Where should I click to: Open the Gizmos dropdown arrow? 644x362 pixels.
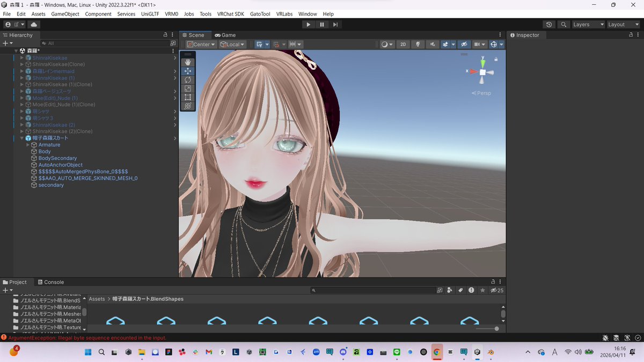coord(502,45)
